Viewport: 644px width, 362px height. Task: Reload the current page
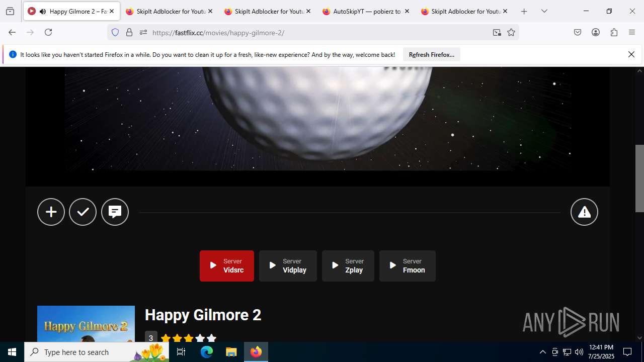48,32
